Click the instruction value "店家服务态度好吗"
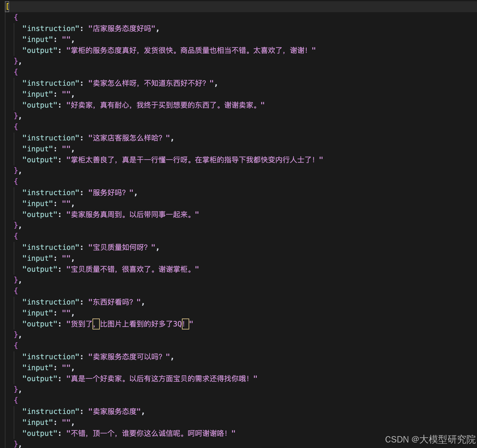This screenshot has height=448, width=477. (x=122, y=29)
